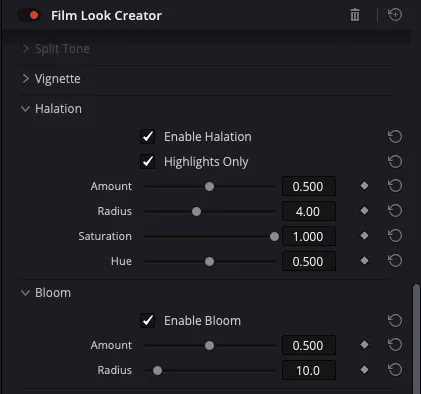Viewport: 421px width, 394px height.
Task: Add keyframe for Halation Amount
Action: pos(364,186)
